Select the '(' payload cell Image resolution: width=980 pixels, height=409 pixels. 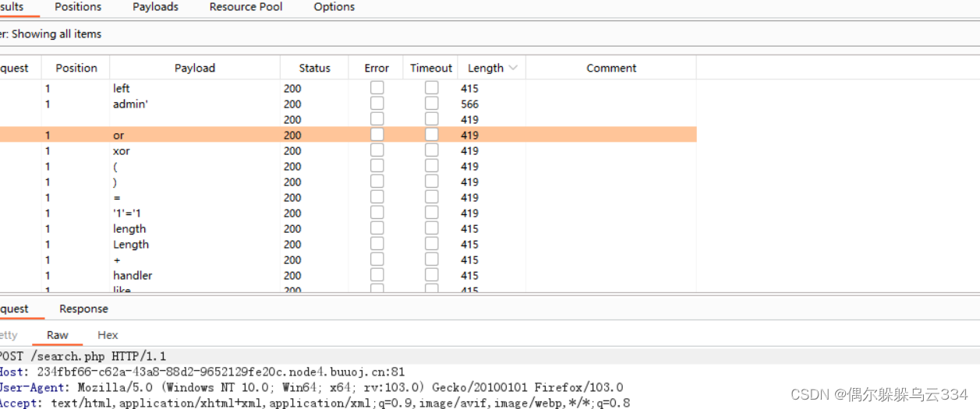click(195, 166)
